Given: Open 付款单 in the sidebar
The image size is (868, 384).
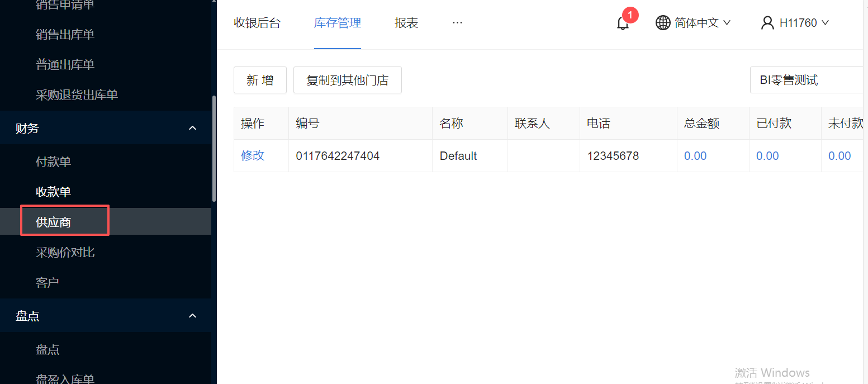Looking at the screenshot, I should tap(54, 162).
